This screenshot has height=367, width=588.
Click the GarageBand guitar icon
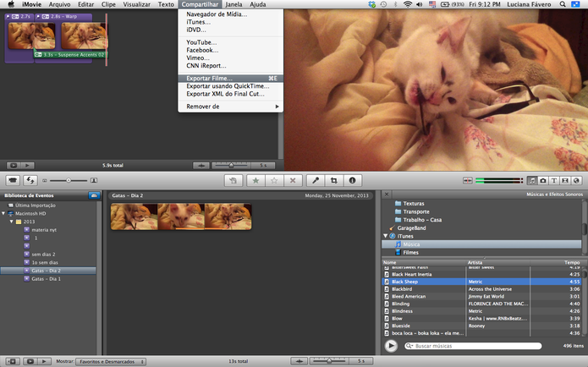[392, 228]
